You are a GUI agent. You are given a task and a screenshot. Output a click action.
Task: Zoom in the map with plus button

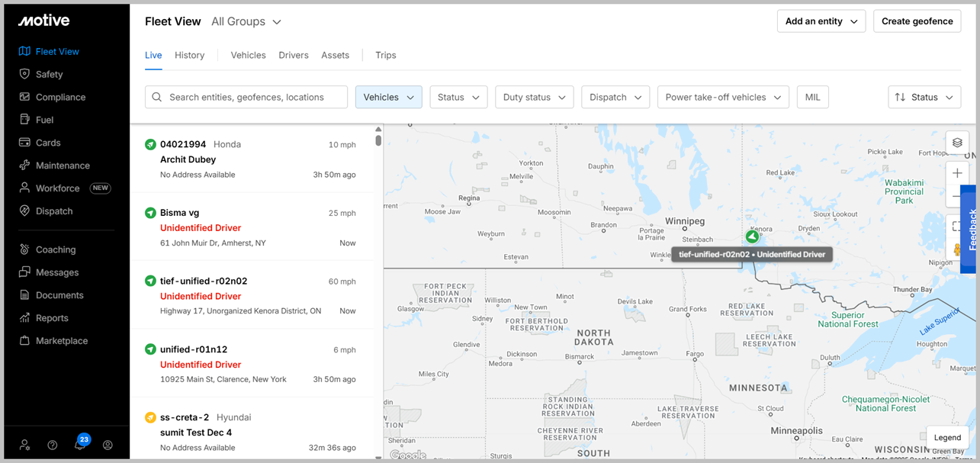(x=957, y=173)
